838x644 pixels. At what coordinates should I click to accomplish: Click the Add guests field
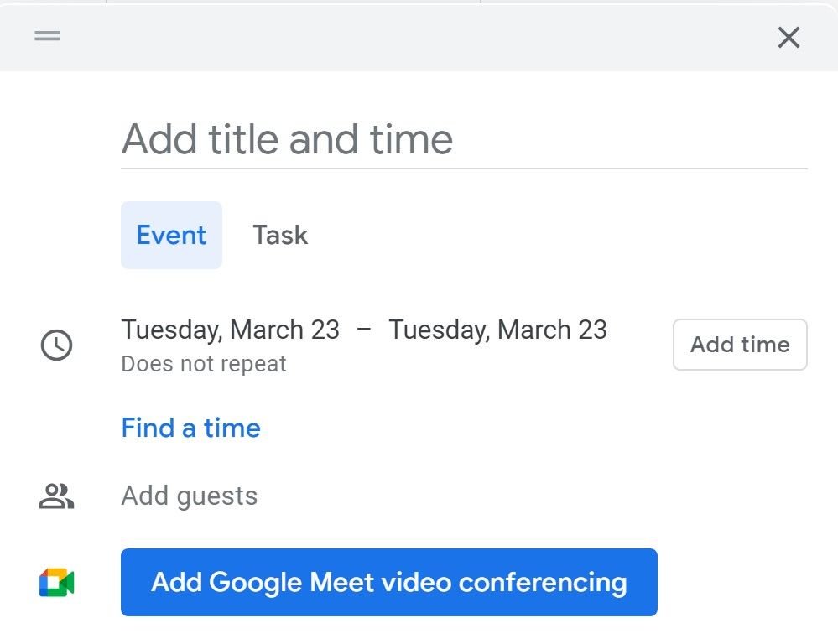click(x=190, y=496)
